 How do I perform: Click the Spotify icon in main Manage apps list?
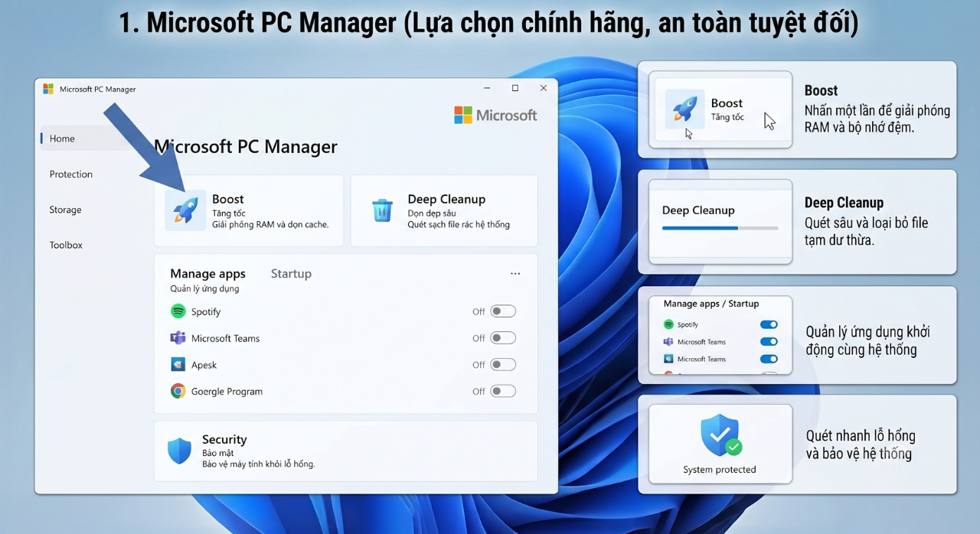click(178, 311)
